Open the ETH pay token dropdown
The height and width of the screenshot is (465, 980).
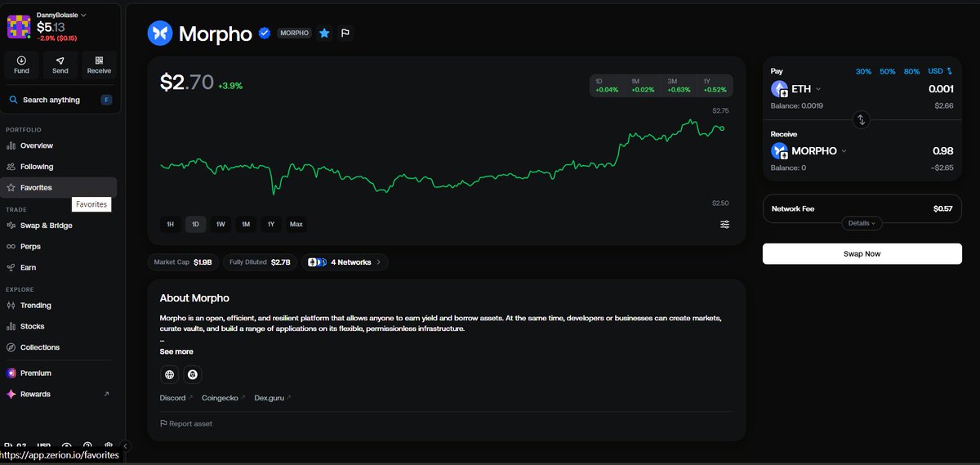(x=796, y=89)
